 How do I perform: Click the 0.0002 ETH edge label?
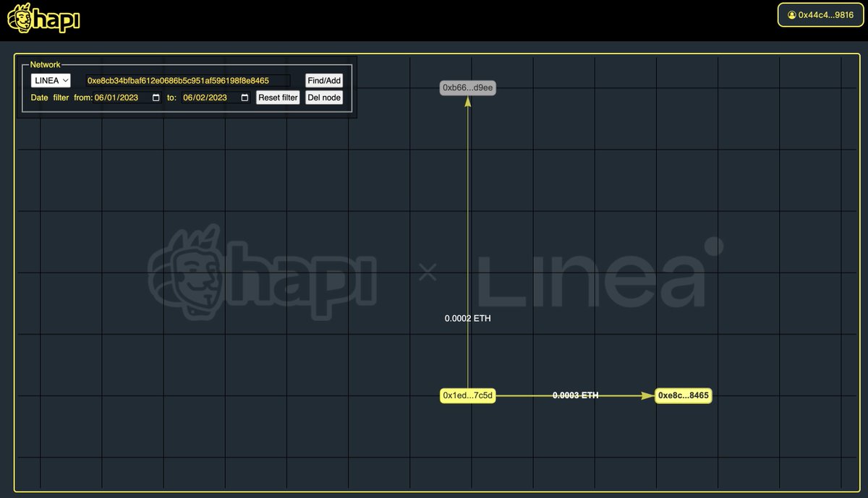pos(468,318)
